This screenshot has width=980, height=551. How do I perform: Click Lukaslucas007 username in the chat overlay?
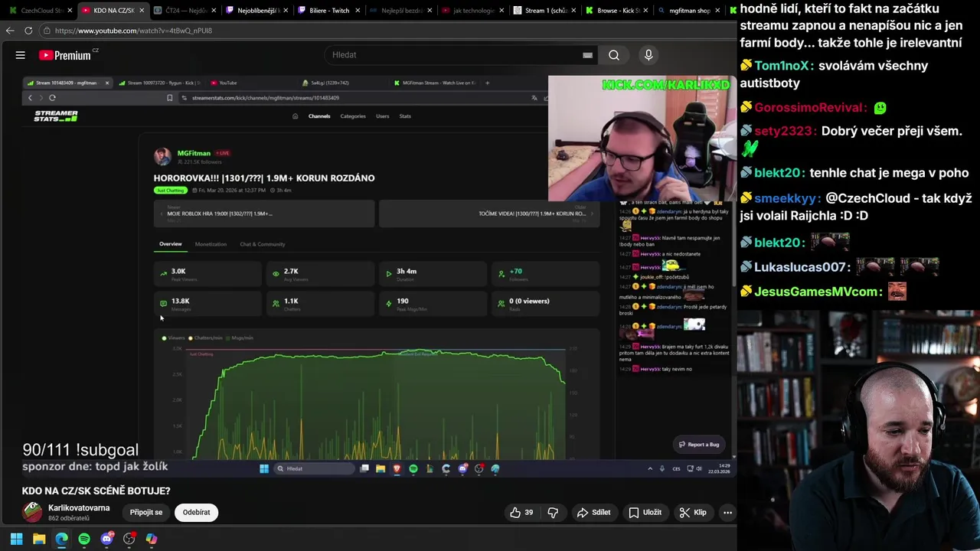tap(802, 267)
